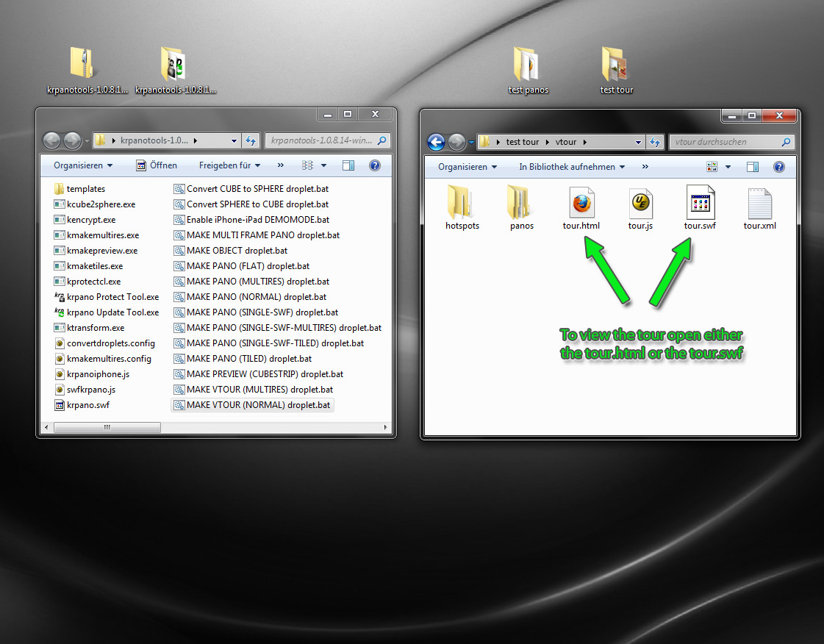Select MAKE PANO (FLAT) droplet.bat
This screenshot has height=644, width=824.
point(242,266)
